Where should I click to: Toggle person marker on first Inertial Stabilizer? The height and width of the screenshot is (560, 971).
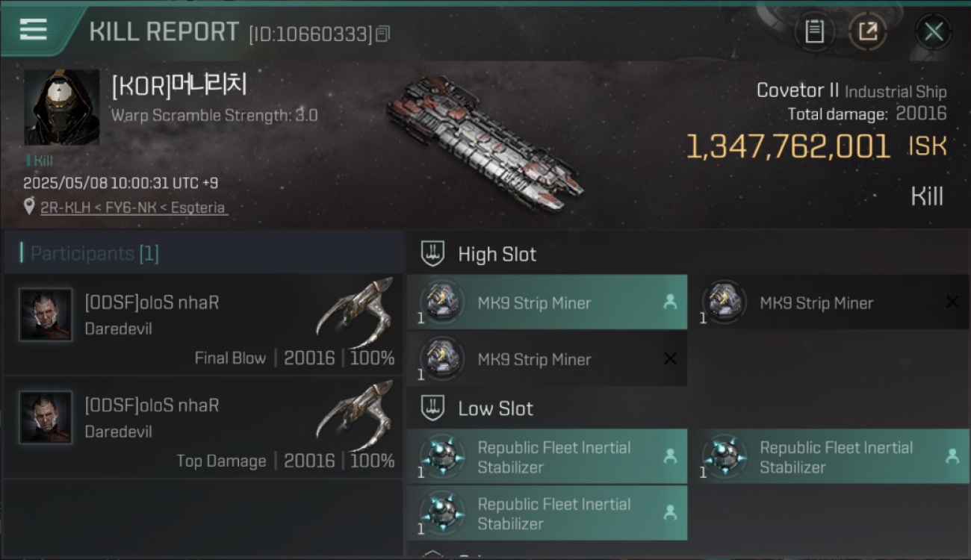(x=670, y=456)
